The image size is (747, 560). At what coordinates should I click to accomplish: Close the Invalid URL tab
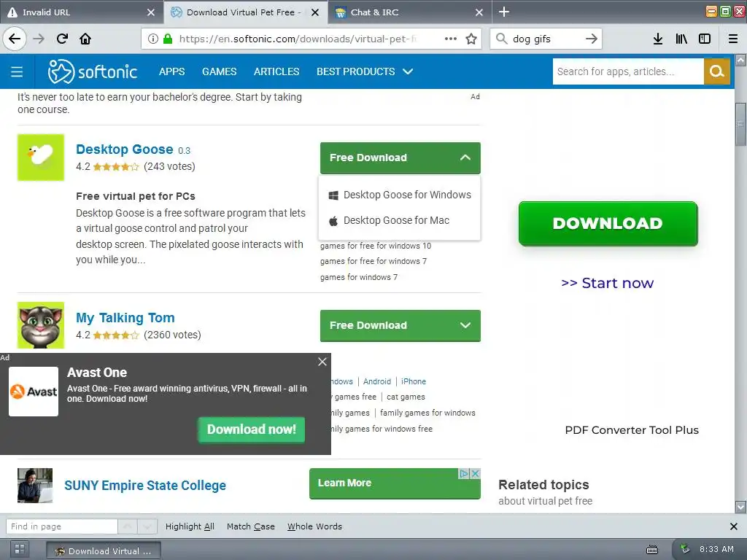(x=151, y=12)
